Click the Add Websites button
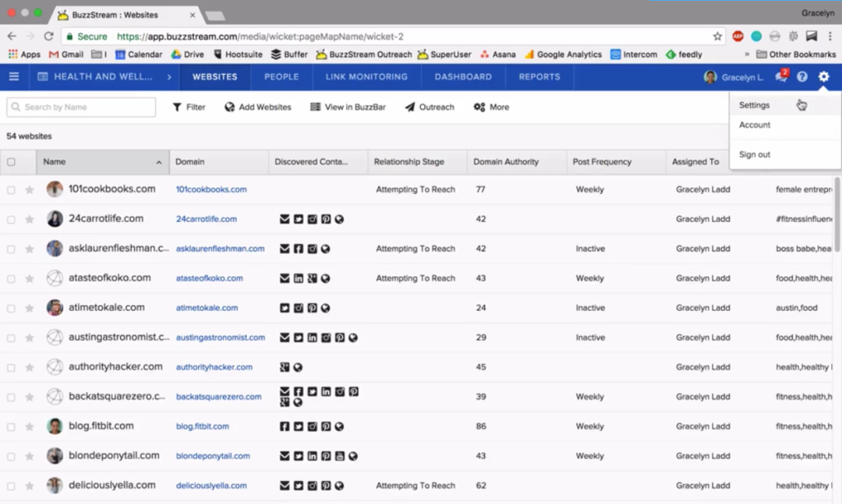The width and height of the screenshot is (842, 504). [257, 108]
